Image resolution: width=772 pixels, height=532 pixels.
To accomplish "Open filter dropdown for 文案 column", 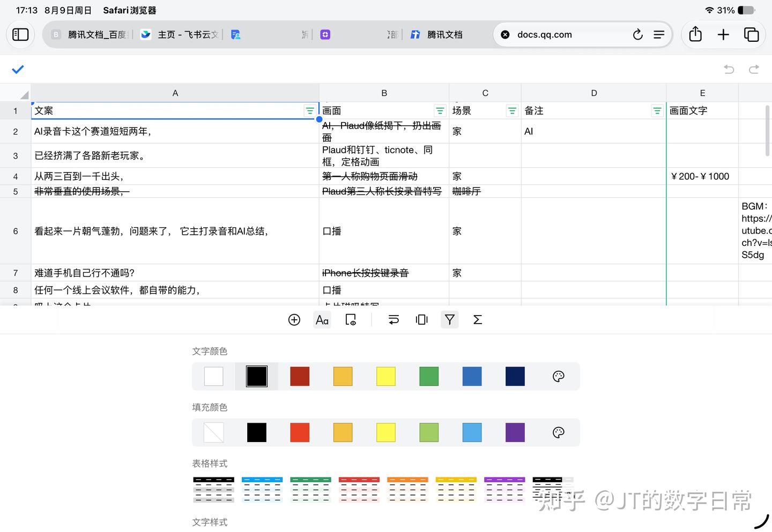I will (x=310, y=111).
